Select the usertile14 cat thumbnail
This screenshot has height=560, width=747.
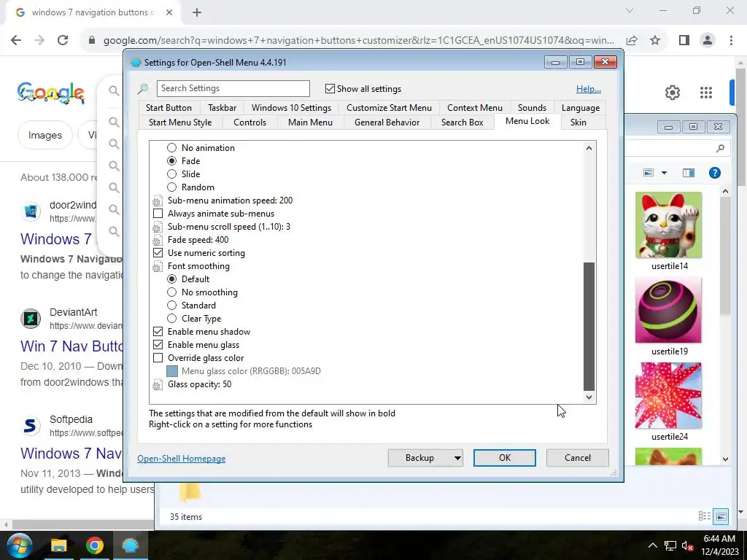(668, 225)
